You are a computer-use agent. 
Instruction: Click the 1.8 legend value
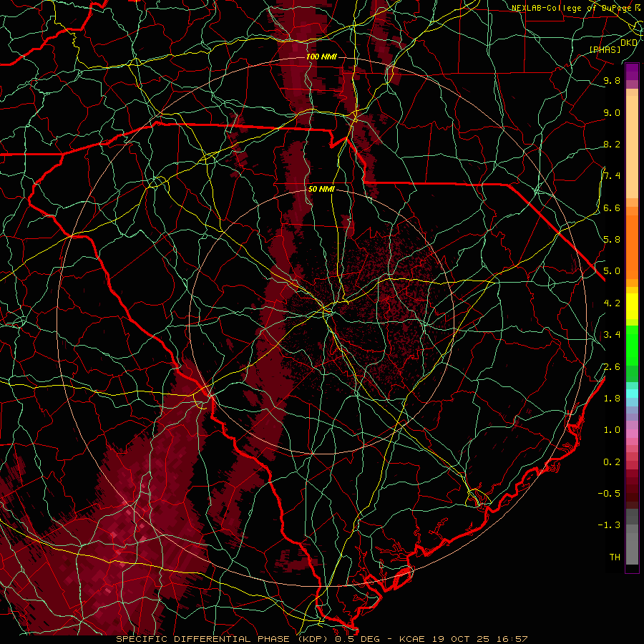click(x=612, y=398)
